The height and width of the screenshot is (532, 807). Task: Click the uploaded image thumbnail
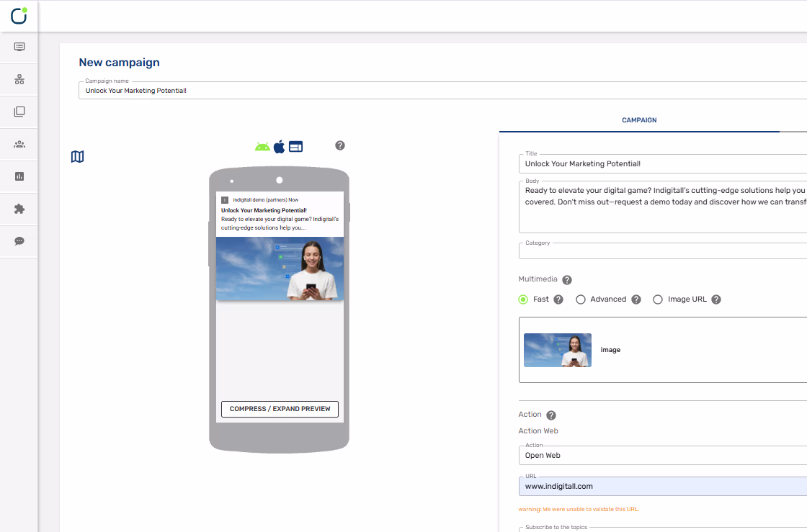[x=557, y=350]
